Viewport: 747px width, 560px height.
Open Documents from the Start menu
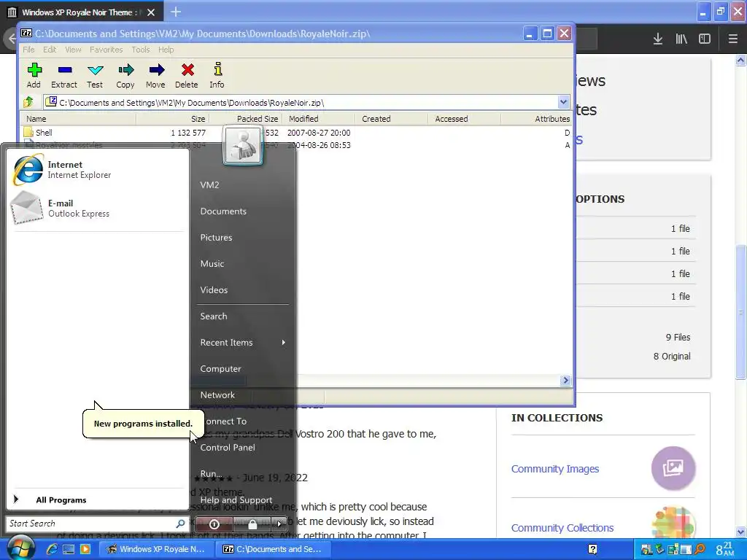(x=223, y=211)
